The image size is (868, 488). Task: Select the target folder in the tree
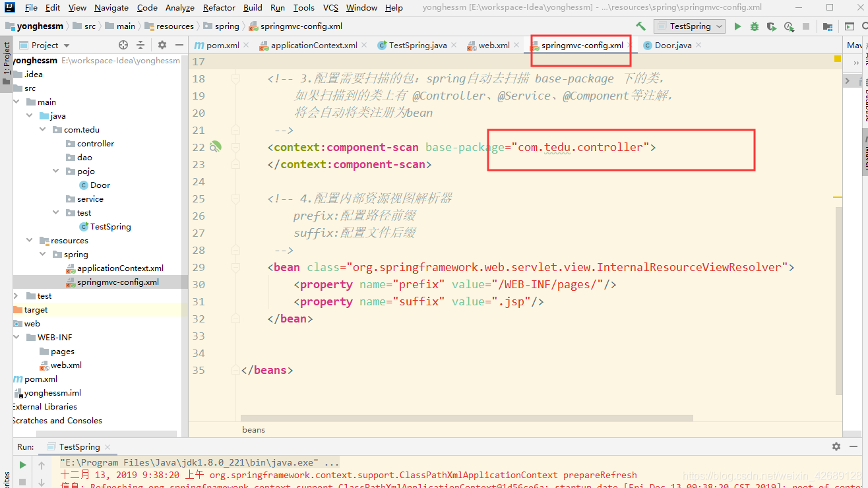[x=31, y=310]
